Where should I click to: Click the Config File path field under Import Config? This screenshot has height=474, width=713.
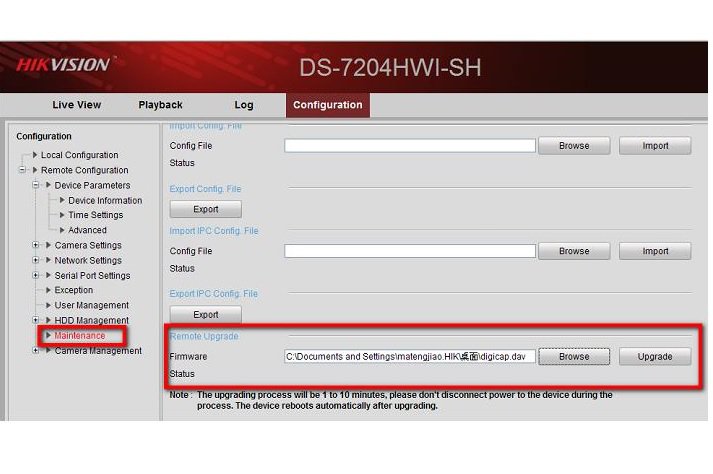410,146
